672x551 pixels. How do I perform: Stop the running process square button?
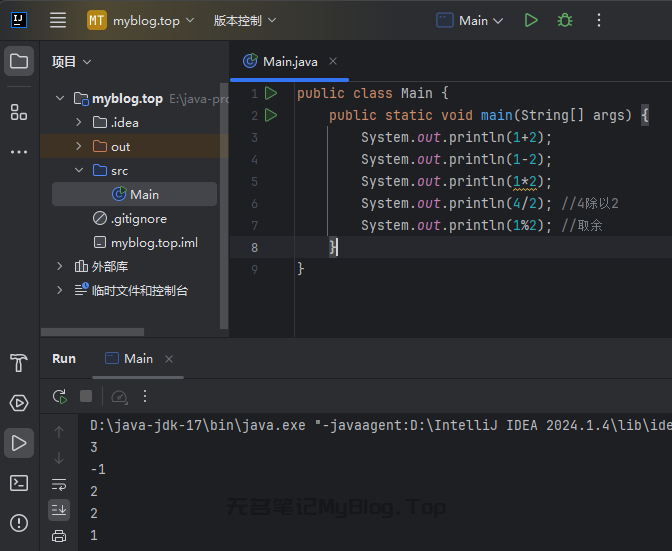tap(86, 396)
